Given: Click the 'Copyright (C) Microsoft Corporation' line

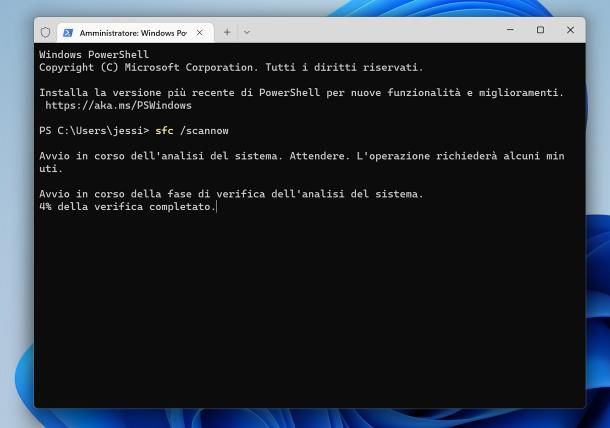Looking at the screenshot, I should (x=231, y=67).
